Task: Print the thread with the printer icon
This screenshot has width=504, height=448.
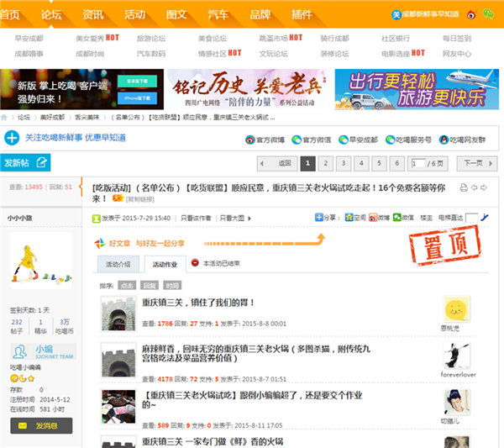Action: point(464,187)
